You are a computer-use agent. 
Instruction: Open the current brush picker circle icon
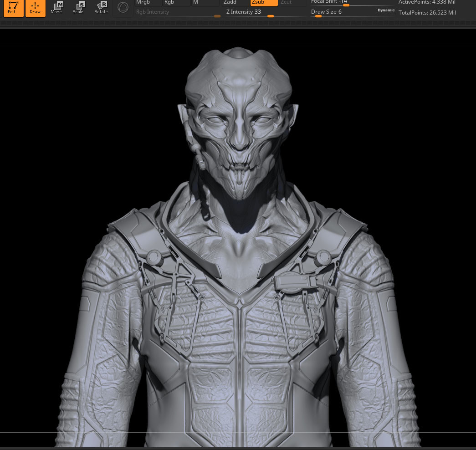pos(123,7)
